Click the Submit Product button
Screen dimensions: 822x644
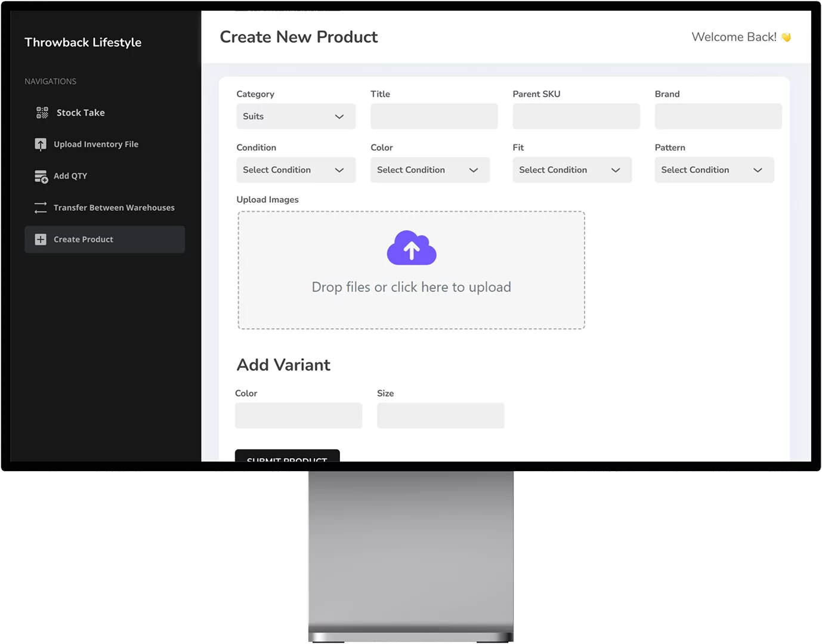tap(287, 459)
